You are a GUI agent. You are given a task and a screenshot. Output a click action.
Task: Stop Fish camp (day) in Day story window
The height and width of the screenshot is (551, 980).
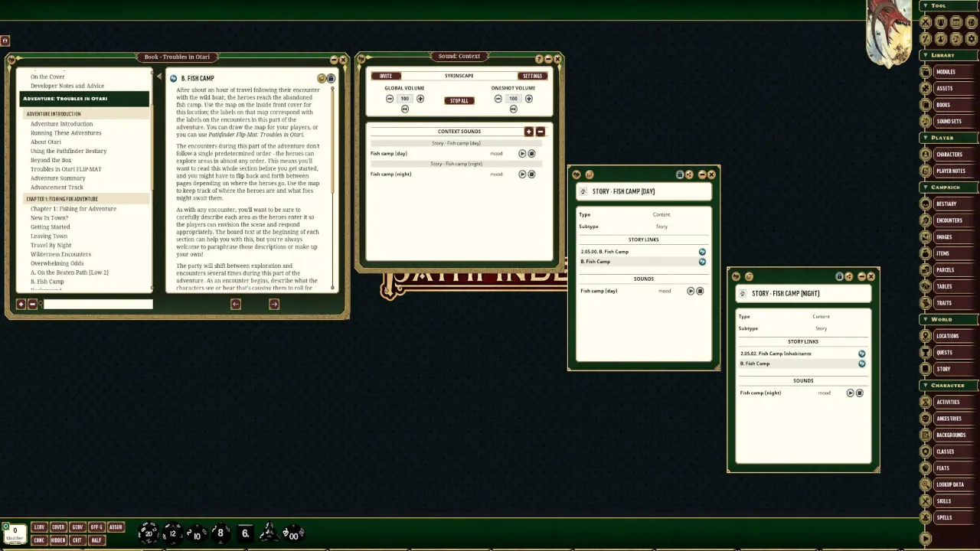tap(700, 292)
